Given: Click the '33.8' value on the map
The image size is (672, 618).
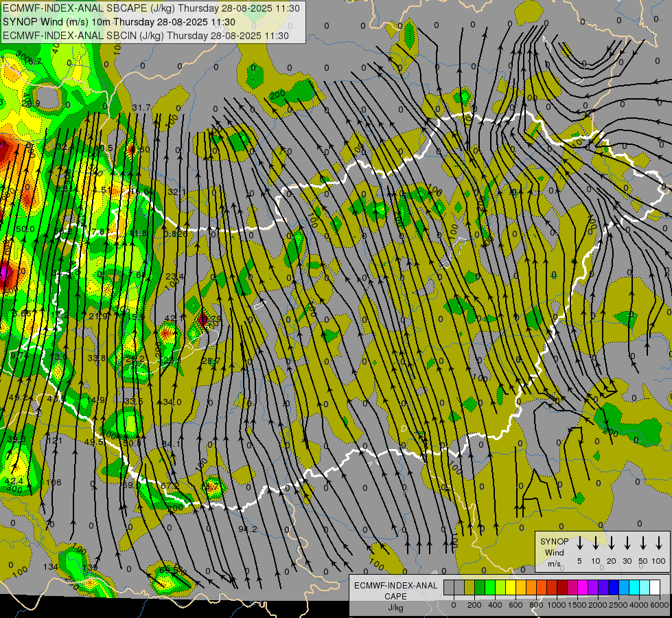Looking at the screenshot, I should (96, 358).
